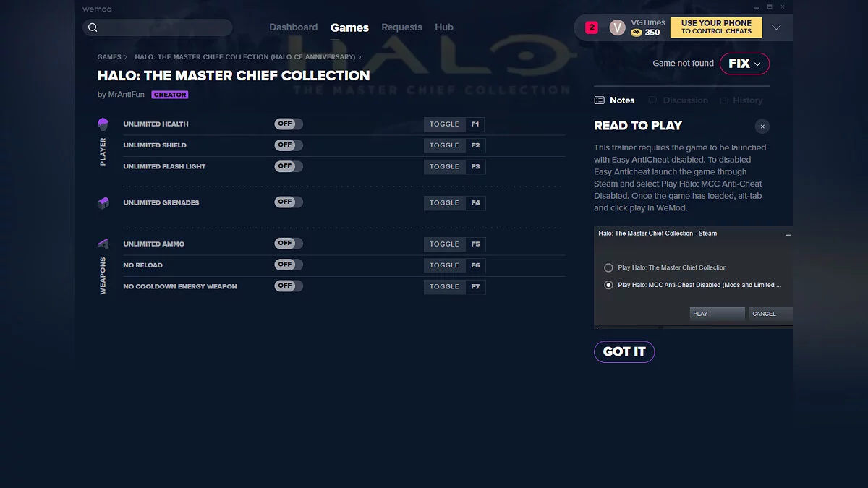Click the READ TO PLAY heading
Image resolution: width=868 pixels, height=488 pixels.
638,126
